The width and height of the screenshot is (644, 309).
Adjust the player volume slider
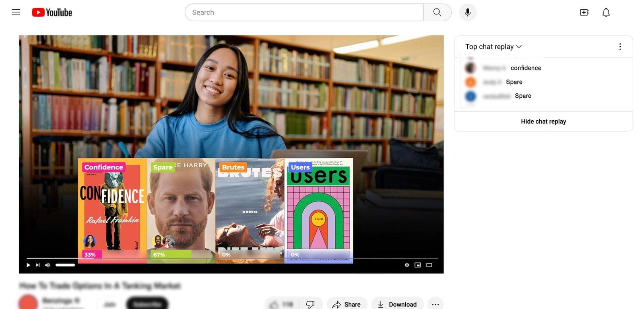(x=65, y=265)
